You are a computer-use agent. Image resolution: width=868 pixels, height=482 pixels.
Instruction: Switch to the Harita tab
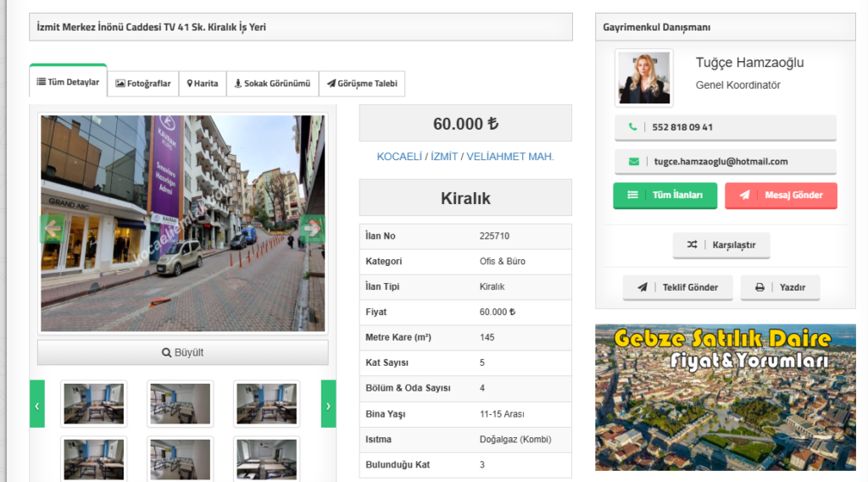click(x=203, y=83)
